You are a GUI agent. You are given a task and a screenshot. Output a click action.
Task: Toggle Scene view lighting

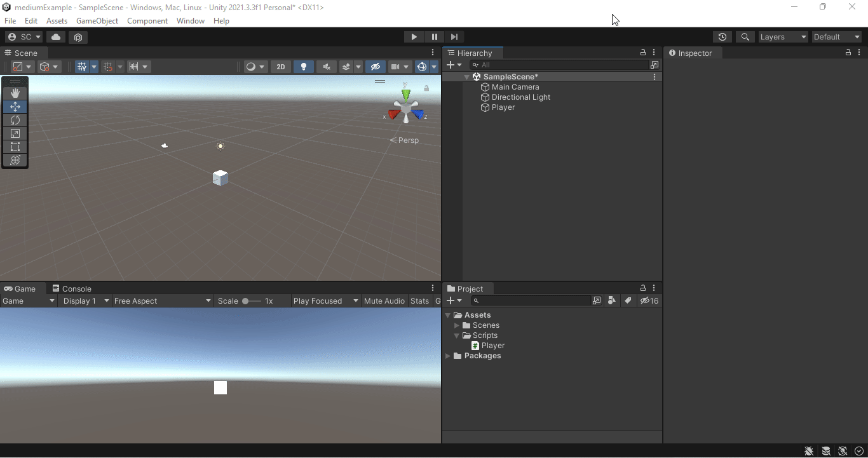[303, 66]
